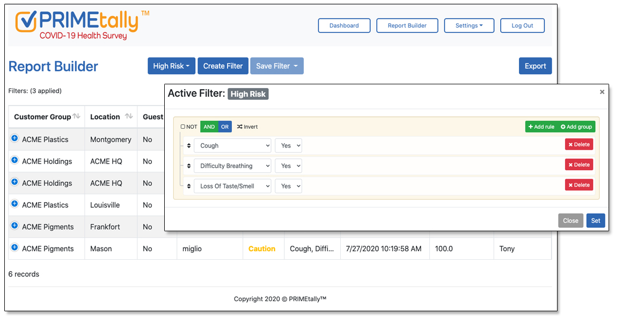Click the Guest column header
Image resolution: width=644 pixels, height=322 pixels.
pos(153,117)
